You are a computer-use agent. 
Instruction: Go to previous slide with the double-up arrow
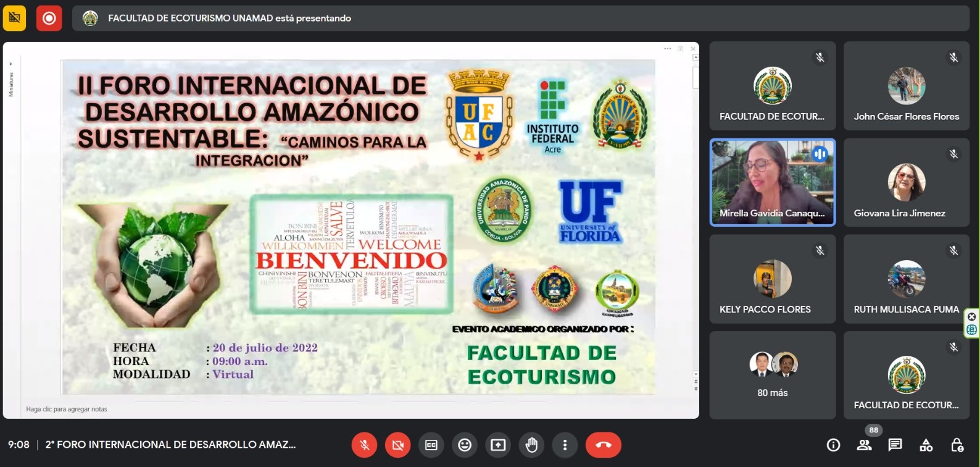coord(696,382)
